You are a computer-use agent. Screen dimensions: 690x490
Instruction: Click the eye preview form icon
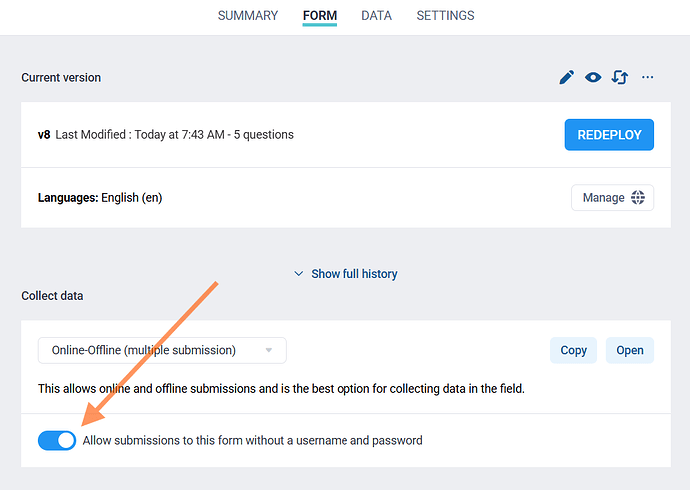pyautogui.click(x=593, y=77)
